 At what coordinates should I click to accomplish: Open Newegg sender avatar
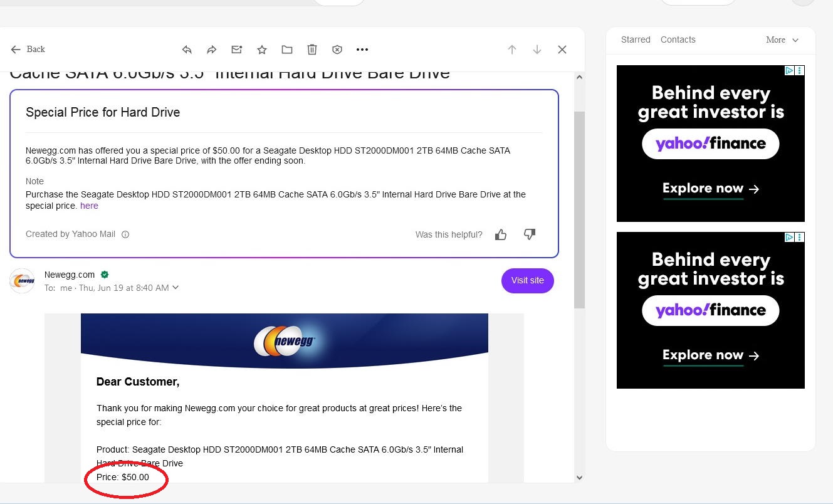[22, 280]
